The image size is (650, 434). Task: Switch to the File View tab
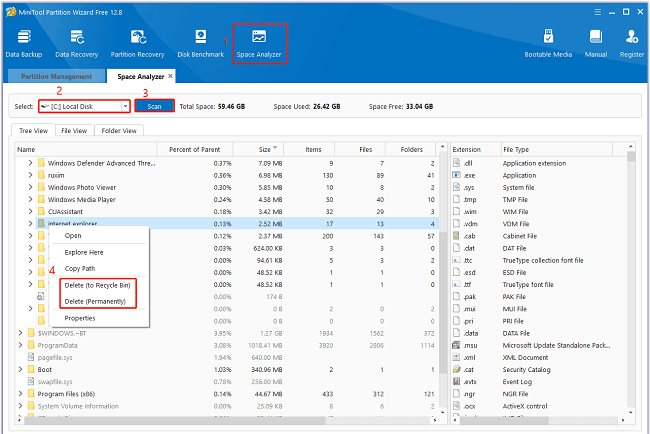tap(74, 130)
